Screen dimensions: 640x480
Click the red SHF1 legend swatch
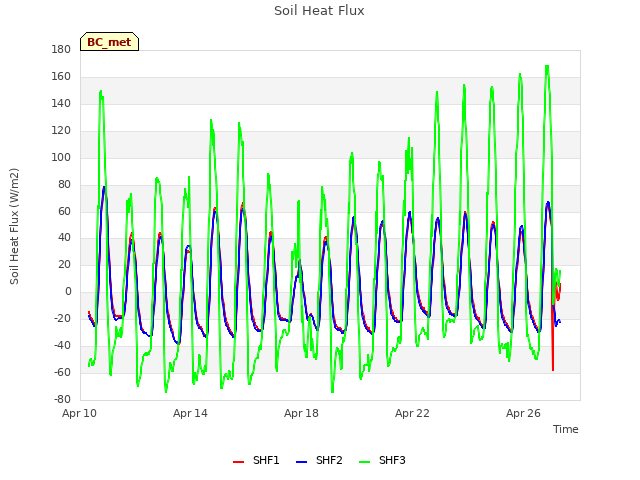[x=238, y=462]
